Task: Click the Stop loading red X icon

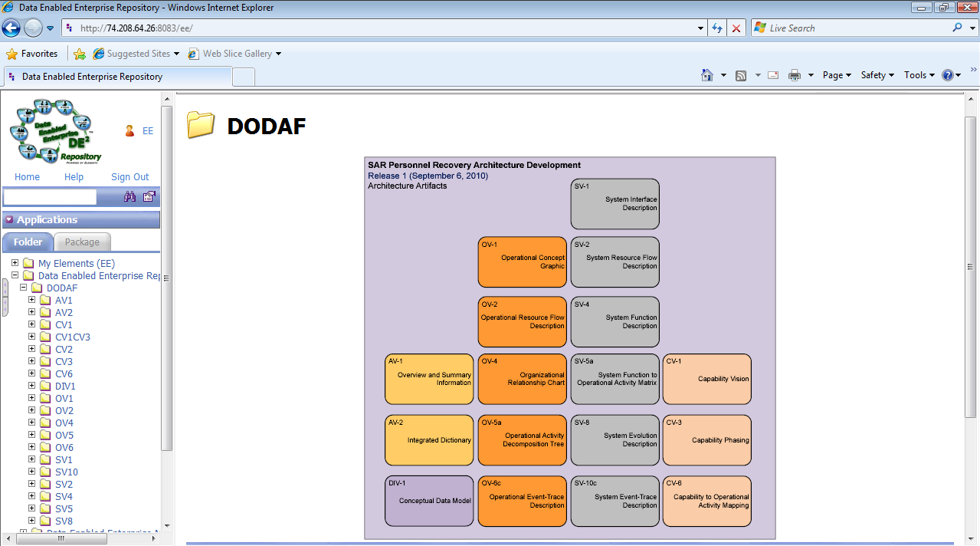Action: point(736,28)
